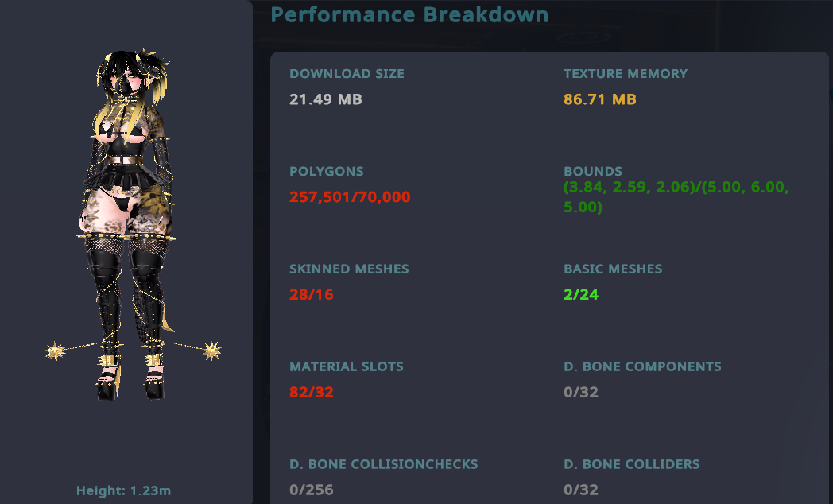Click the Polygons stat label
The width and height of the screenshot is (833, 504).
pyautogui.click(x=327, y=171)
